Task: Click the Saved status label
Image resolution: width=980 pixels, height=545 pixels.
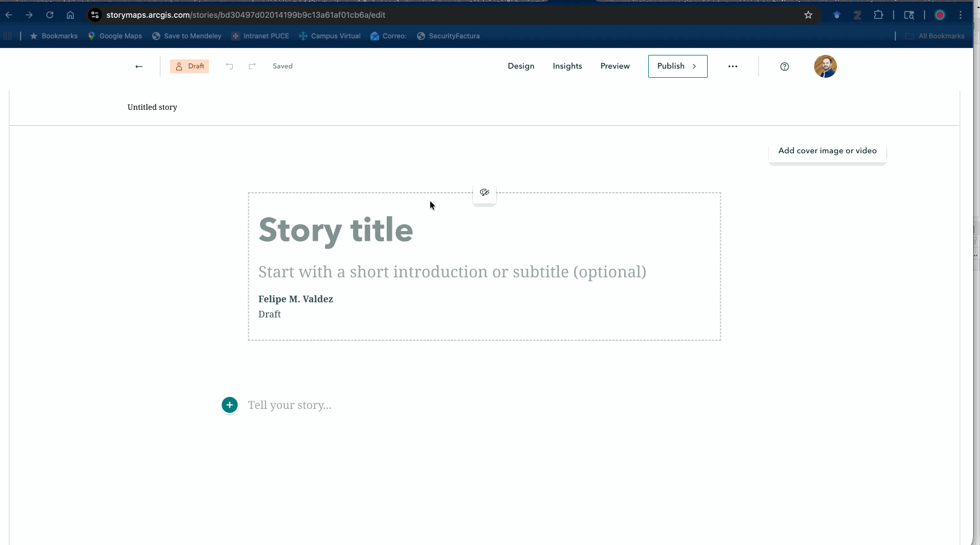Action: (283, 66)
